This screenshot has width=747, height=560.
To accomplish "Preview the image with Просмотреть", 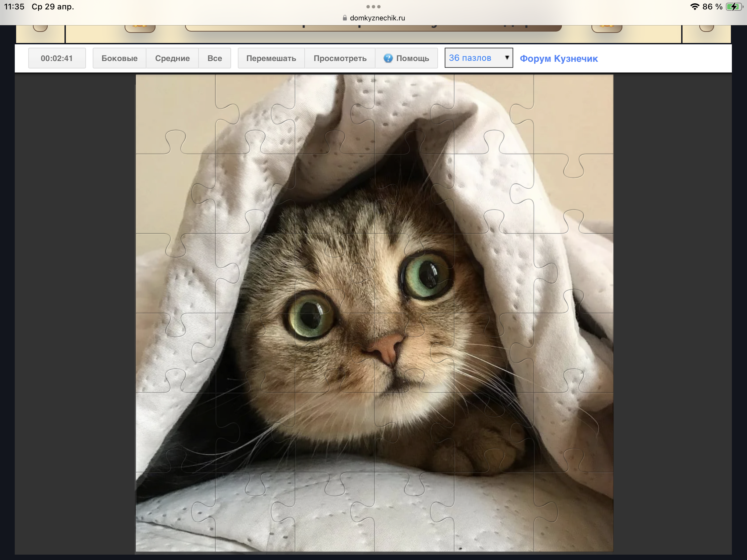I will pos(340,58).
